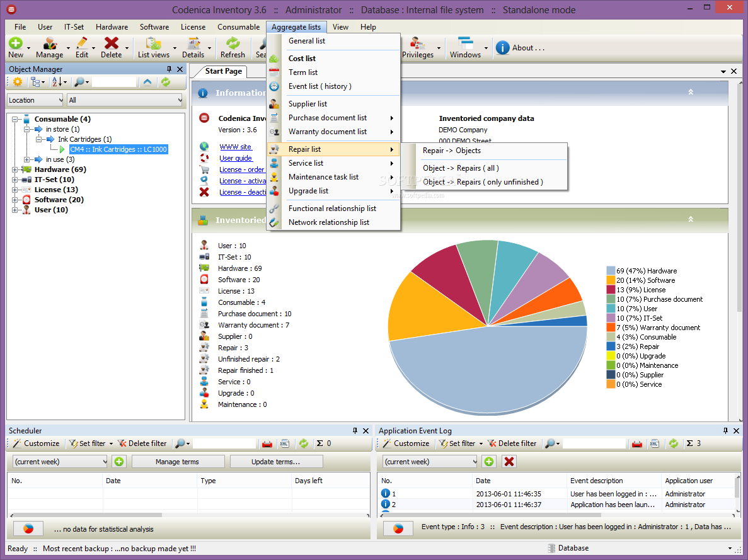This screenshot has height=560, width=748.
Task: Click the Event Log refresh icon
Action: tap(674, 443)
